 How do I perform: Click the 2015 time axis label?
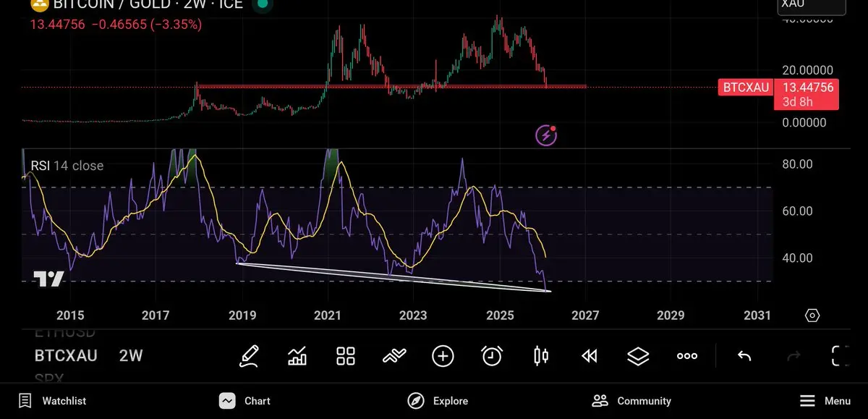tap(70, 316)
